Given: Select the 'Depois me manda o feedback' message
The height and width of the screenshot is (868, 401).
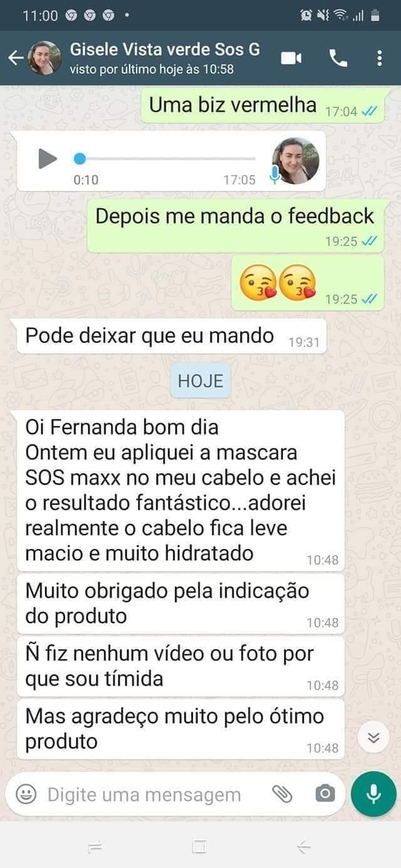Looking at the screenshot, I should click(x=236, y=226).
